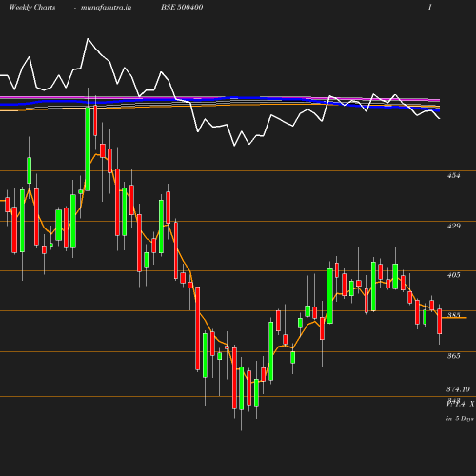Click the 'in 5 Days' label
The width and height of the screenshot is (476, 476).
tap(460, 419)
